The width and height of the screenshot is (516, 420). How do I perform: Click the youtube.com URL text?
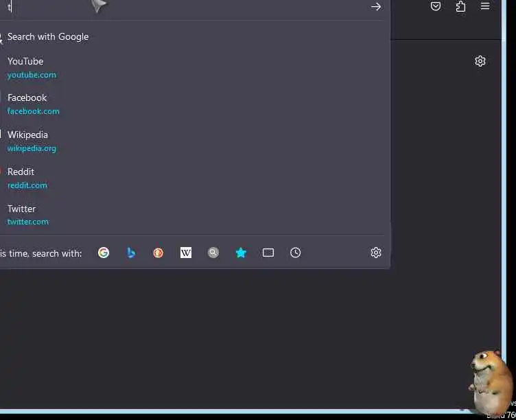(32, 75)
